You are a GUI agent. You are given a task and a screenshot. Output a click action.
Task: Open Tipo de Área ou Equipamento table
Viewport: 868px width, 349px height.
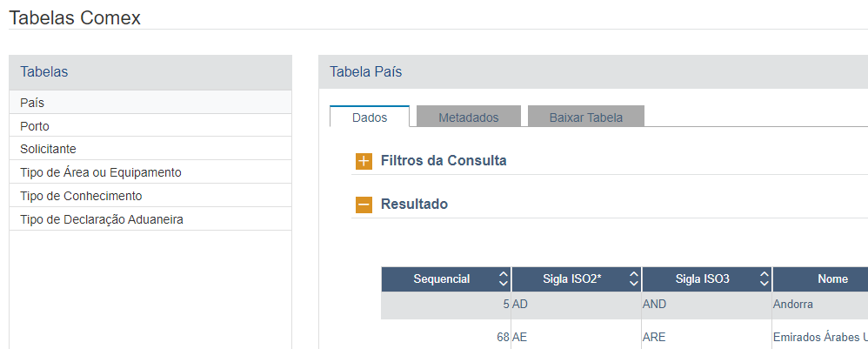point(100,172)
